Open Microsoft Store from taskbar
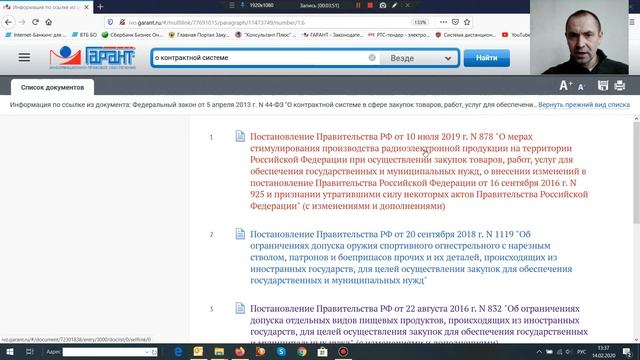This screenshot has height=360, width=640. coord(322,351)
